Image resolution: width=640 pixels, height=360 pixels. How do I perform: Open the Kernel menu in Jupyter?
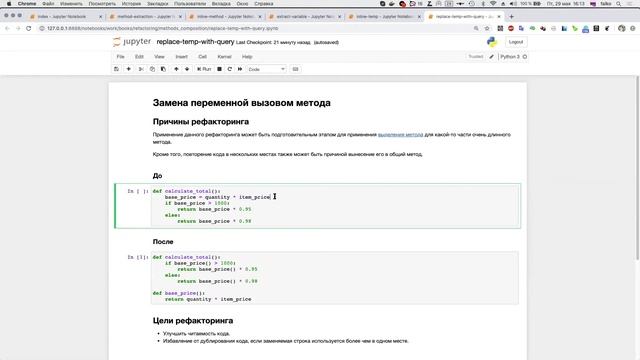click(x=224, y=57)
